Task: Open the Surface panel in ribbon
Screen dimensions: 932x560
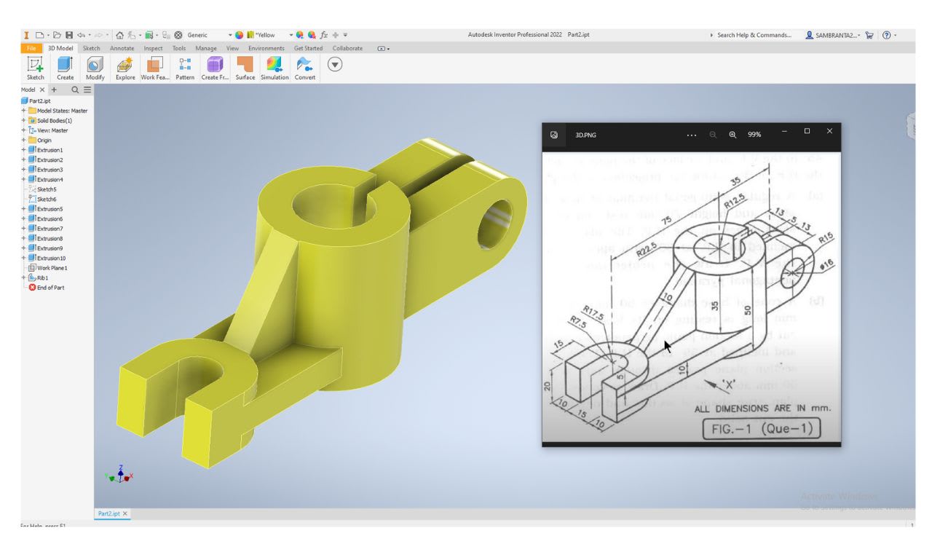Action: (x=245, y=68)
